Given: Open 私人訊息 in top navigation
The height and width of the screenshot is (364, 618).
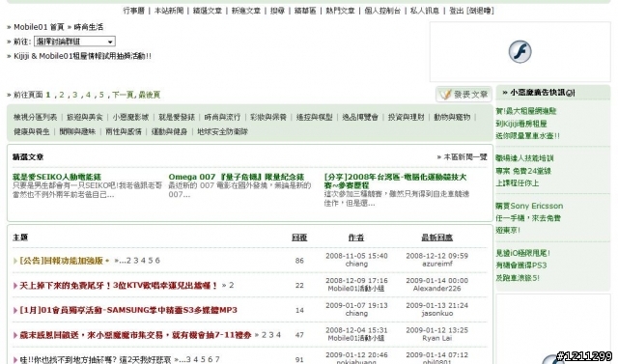Looking at the screenshot, I should (425, 11).
